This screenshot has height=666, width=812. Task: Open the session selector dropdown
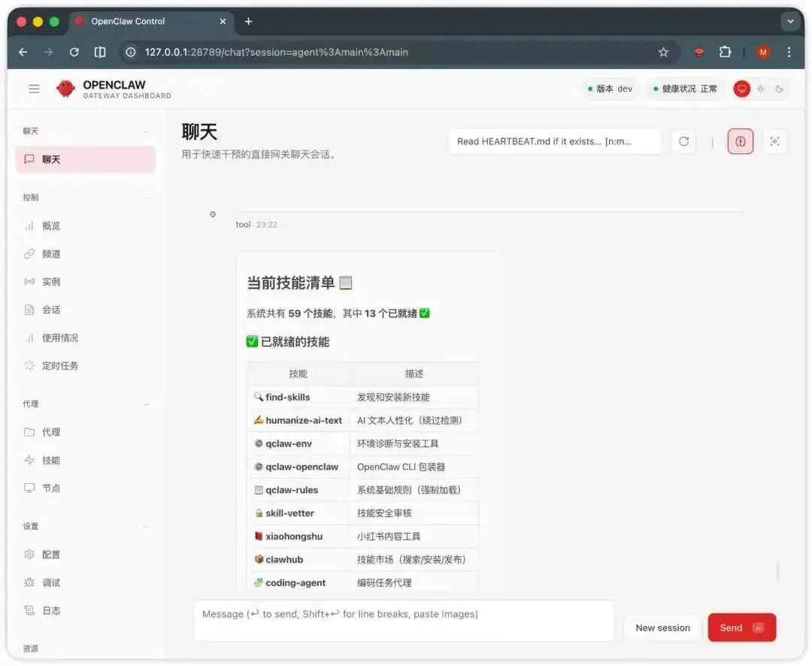[555, 141]
